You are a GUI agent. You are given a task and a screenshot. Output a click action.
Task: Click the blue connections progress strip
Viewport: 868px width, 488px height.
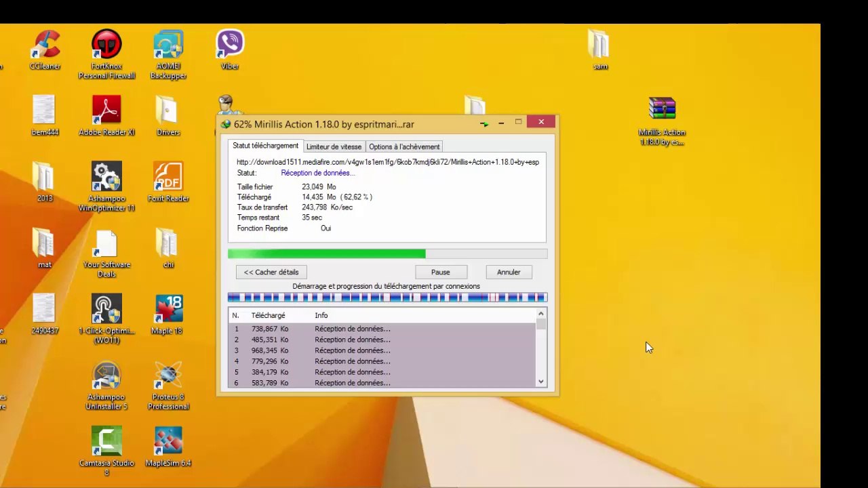point(387,298)
